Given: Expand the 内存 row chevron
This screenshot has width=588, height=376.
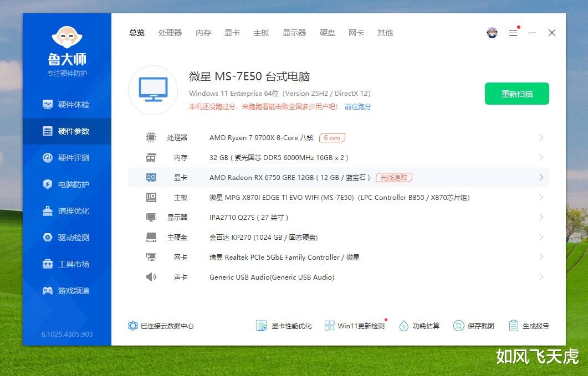Looking at the screenshot, I should [541, 157].
